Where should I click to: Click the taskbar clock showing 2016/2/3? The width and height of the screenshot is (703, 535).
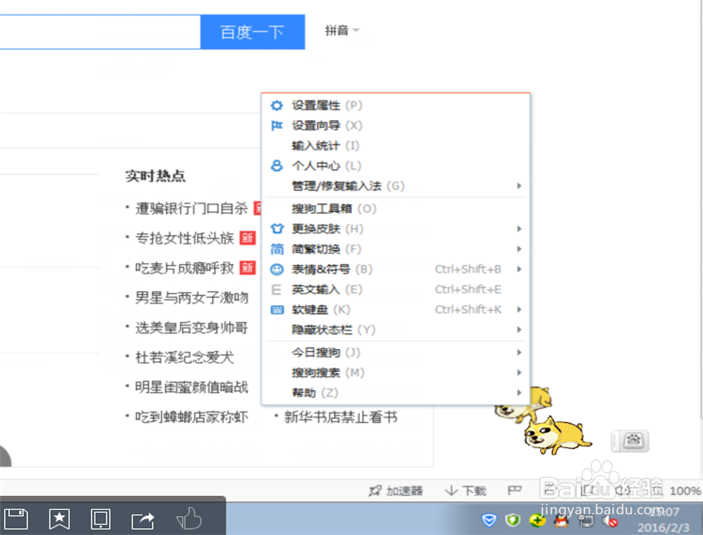pos(664,520)
